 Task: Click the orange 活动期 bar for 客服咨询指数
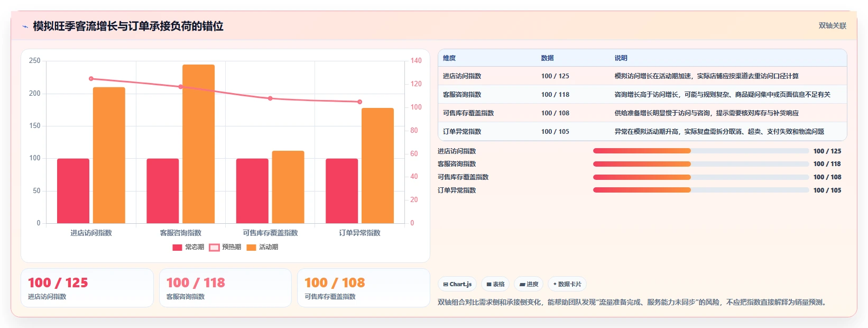[x=198, y=144]
